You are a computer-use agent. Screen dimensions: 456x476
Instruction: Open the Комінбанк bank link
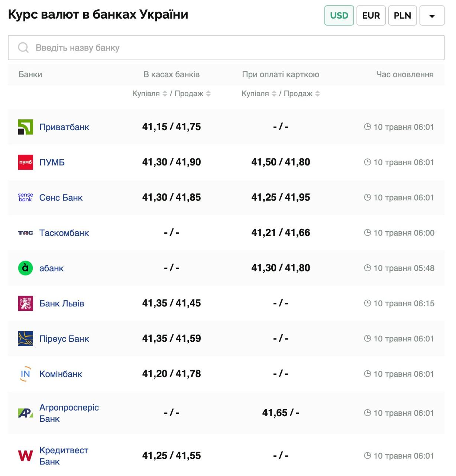click(61, 374)
